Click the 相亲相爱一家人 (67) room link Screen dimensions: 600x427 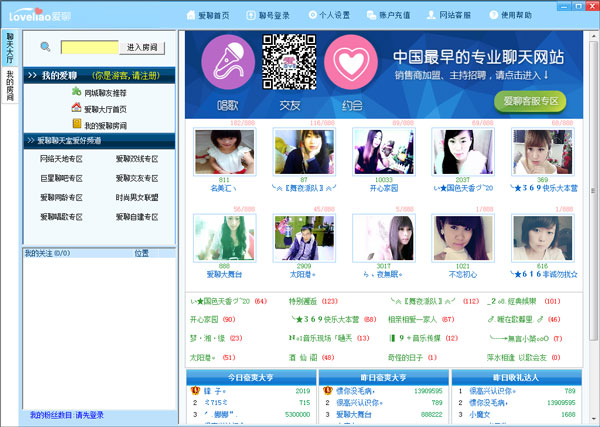[421, 319]
